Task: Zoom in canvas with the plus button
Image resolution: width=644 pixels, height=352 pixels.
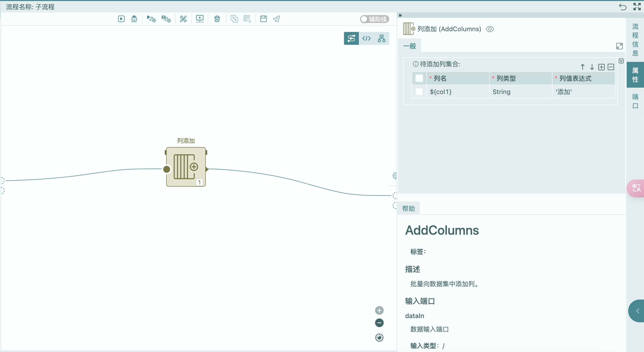Action: 379,310
